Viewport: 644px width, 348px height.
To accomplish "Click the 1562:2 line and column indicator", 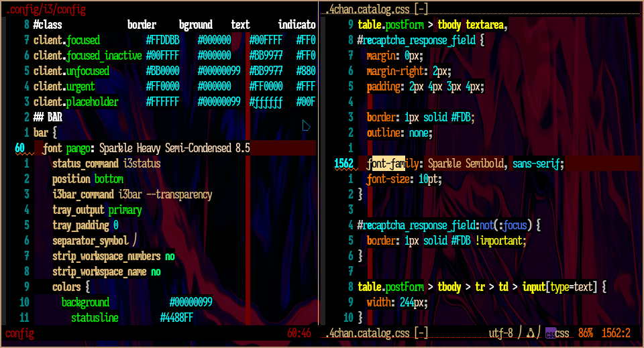I will (x=616, y=333).
